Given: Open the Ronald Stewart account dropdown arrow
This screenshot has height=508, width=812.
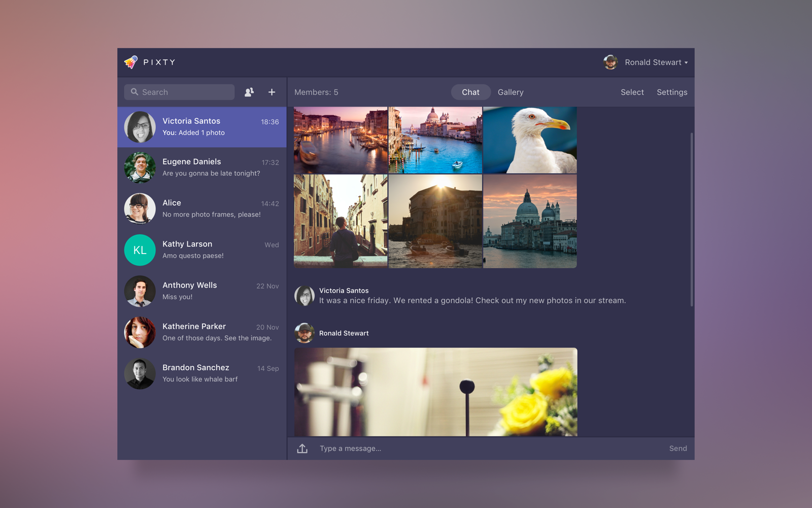Looking at the screenshot, I should [x=686, y=62].
